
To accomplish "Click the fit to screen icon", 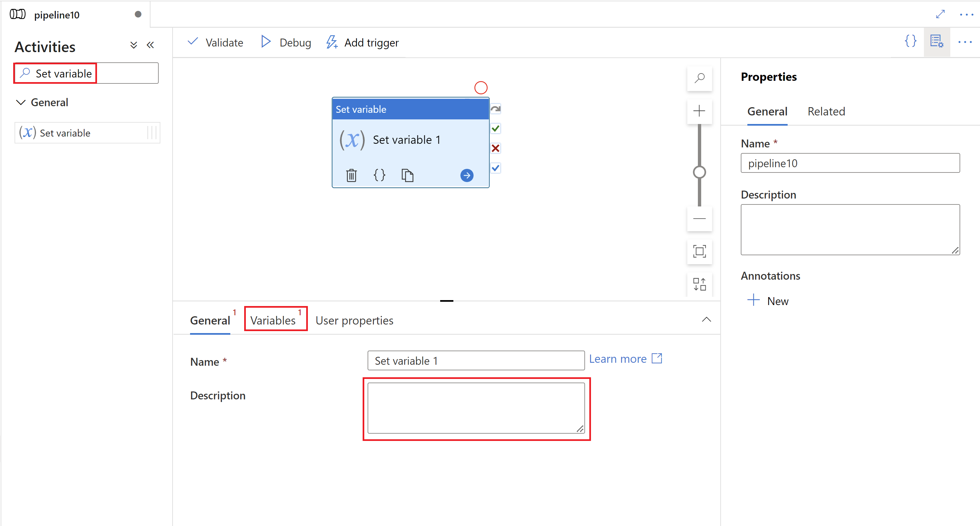I will 699,251.
